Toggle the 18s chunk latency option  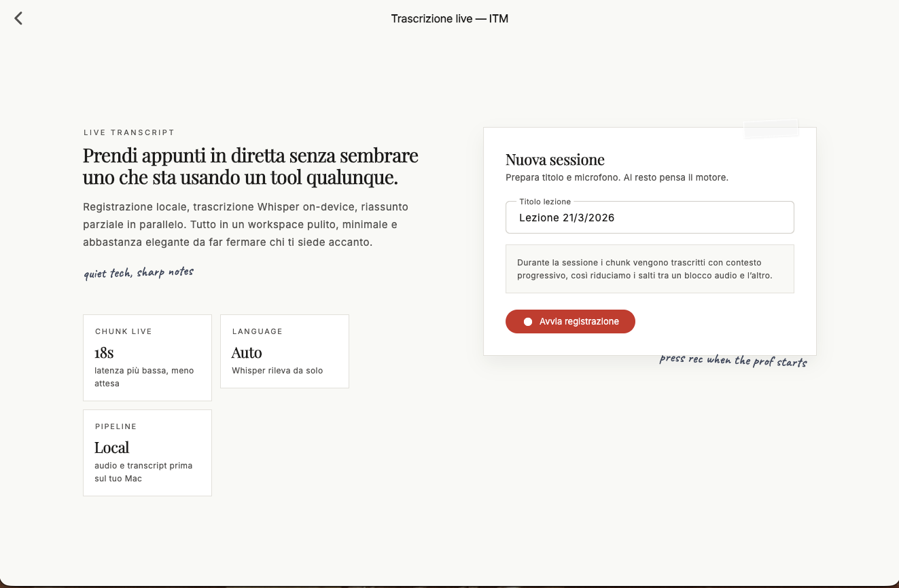click(x=147, y=357)
